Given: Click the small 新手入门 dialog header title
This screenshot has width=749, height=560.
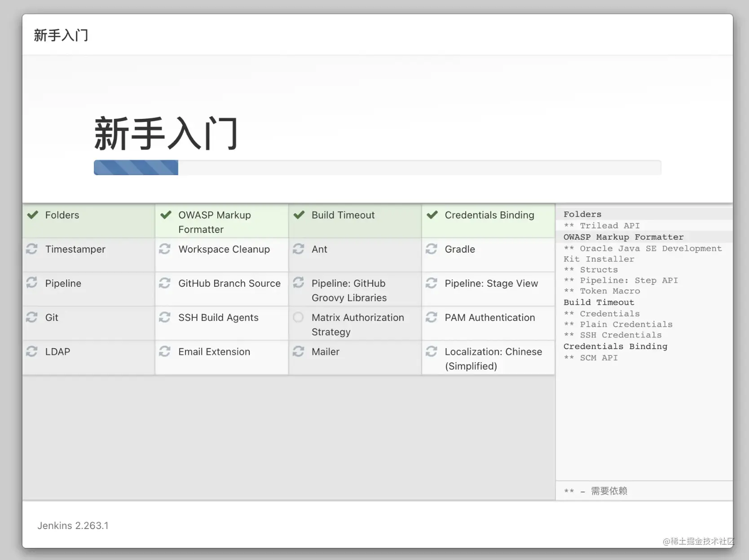Looking at the screenshot, I should pyautogui.click(x=61, y=35).
